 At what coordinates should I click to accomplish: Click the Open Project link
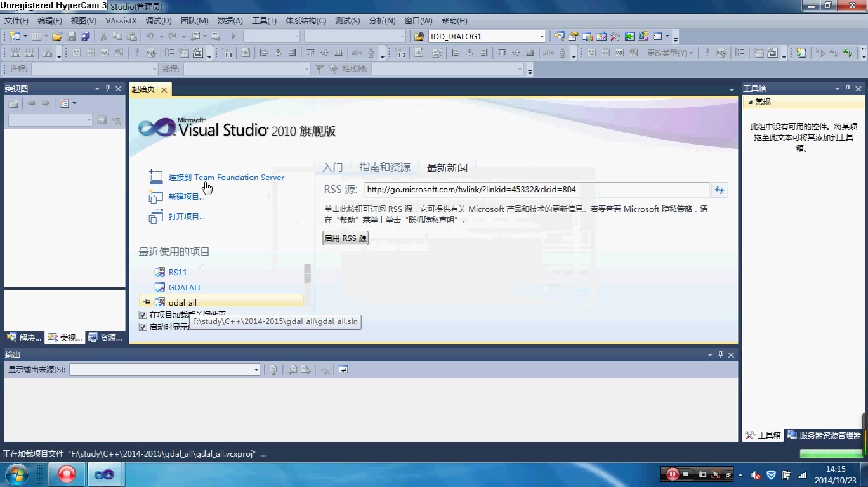point(187,217)
